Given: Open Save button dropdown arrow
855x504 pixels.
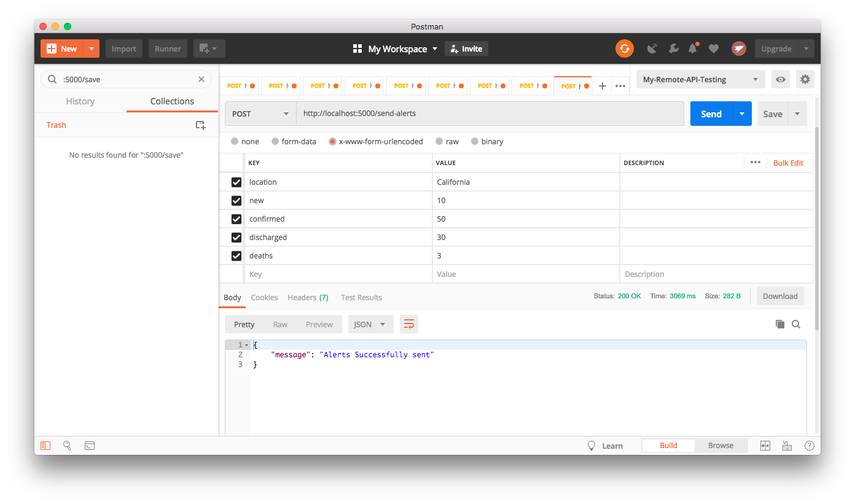Looking at the screenshot, I should 797,114.
